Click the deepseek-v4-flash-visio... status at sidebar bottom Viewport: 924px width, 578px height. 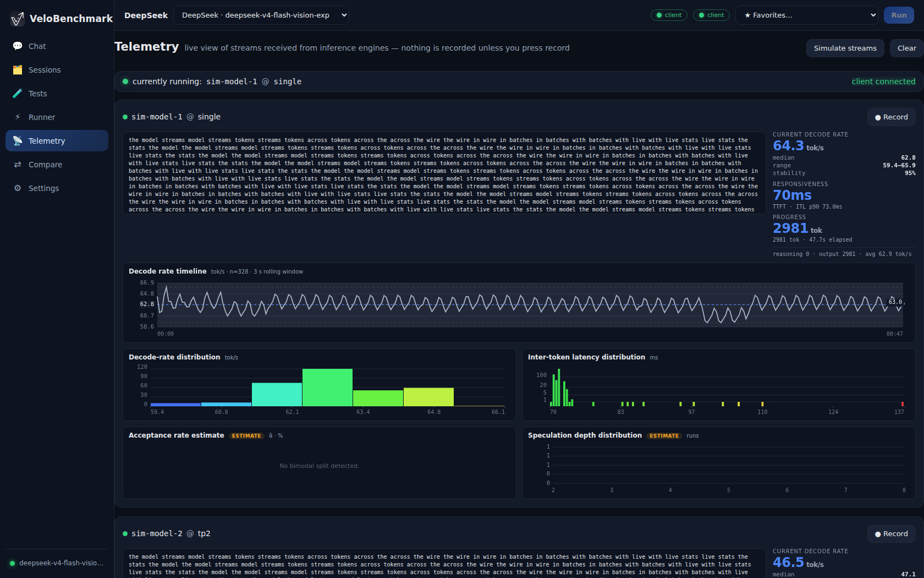pos(57,563)
